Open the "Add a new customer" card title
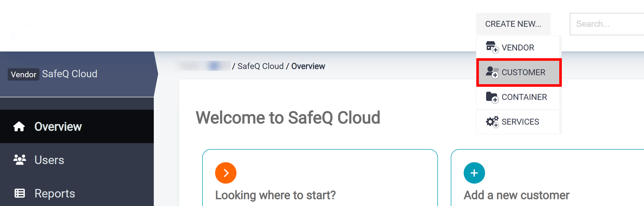Viewport: 644px width, 206px height. pyautogui.click(x=516, y=195)
